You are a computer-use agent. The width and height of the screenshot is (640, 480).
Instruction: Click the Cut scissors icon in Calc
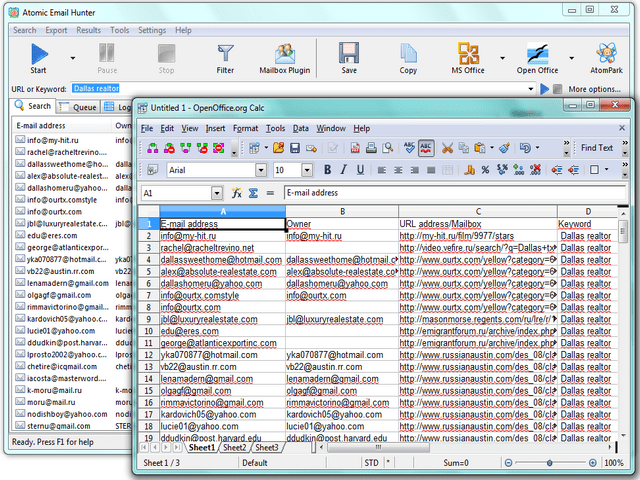pos(448,148)
